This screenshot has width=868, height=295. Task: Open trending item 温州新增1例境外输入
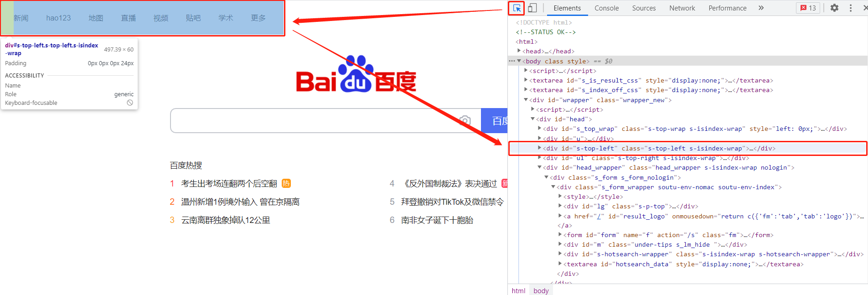pyautogui.click(x=240, y=202)
